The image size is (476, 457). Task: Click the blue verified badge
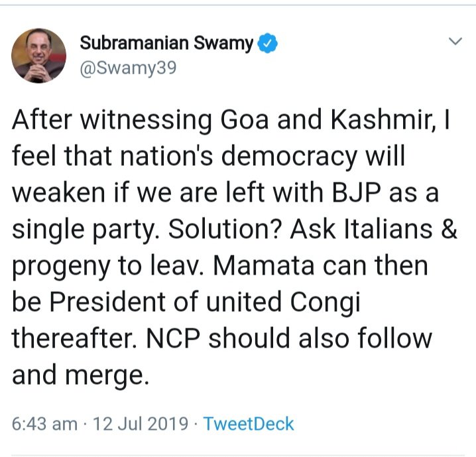(267, 44)
